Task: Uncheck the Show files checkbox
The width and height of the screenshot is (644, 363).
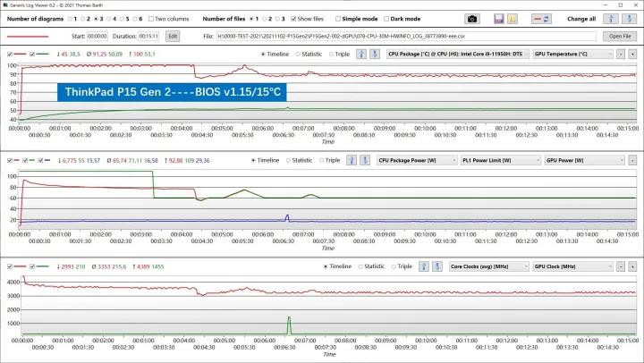Action: click(x=294, y=19)
